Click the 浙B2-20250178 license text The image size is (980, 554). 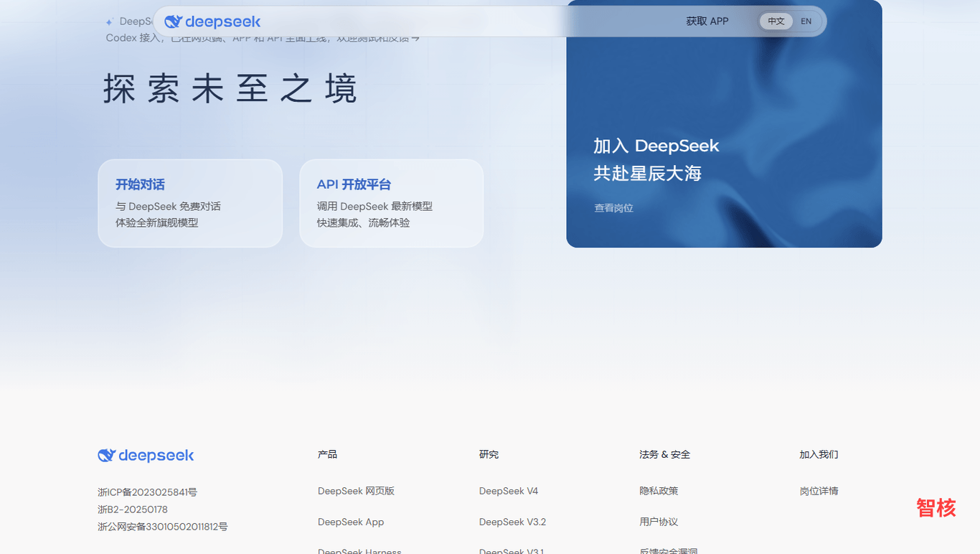[x=133, y=510]
